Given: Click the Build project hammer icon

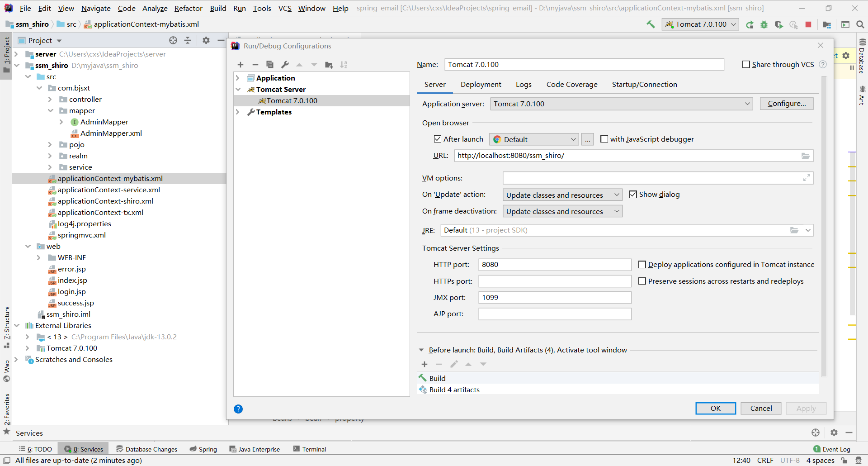Looking at the screenshot, I should (651, 24).
